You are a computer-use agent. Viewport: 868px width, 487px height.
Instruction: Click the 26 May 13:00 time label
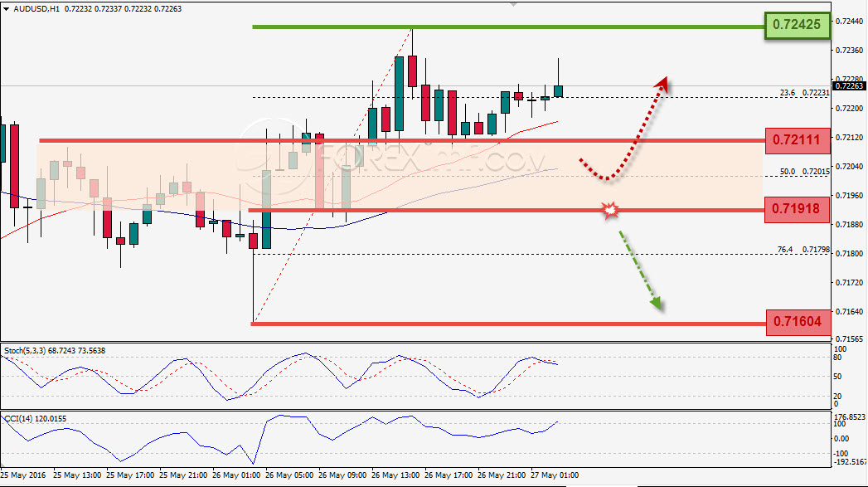click(395, 475)
